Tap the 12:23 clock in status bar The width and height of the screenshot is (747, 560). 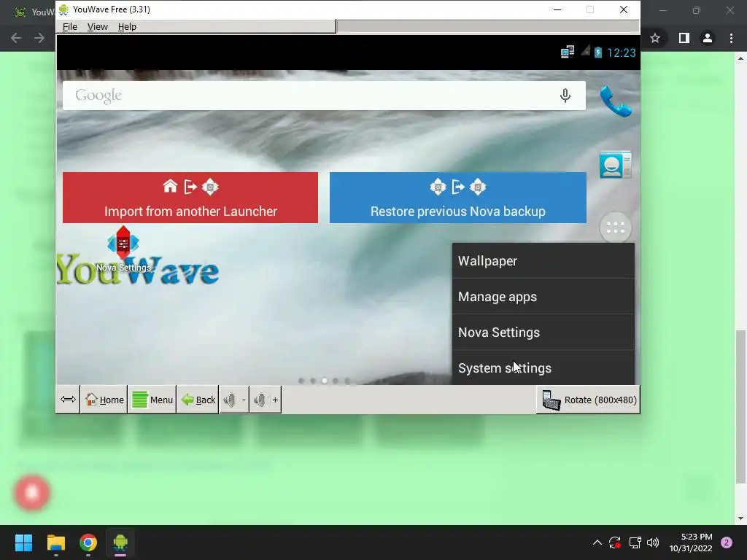tap(622, 52)
